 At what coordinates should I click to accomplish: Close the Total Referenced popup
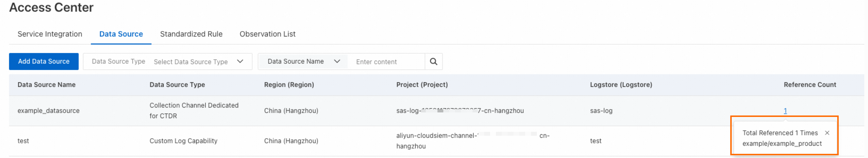coord(827,133)
